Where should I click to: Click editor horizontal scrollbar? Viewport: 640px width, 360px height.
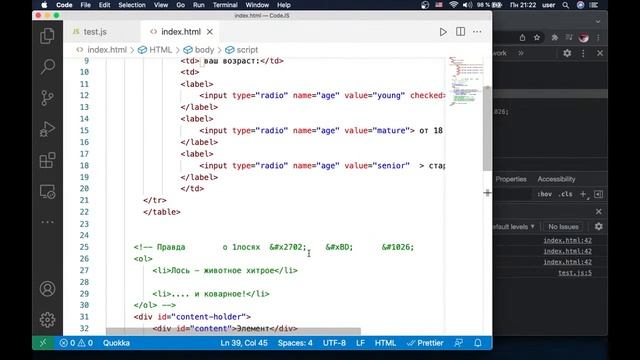click(x=233, y=330)
